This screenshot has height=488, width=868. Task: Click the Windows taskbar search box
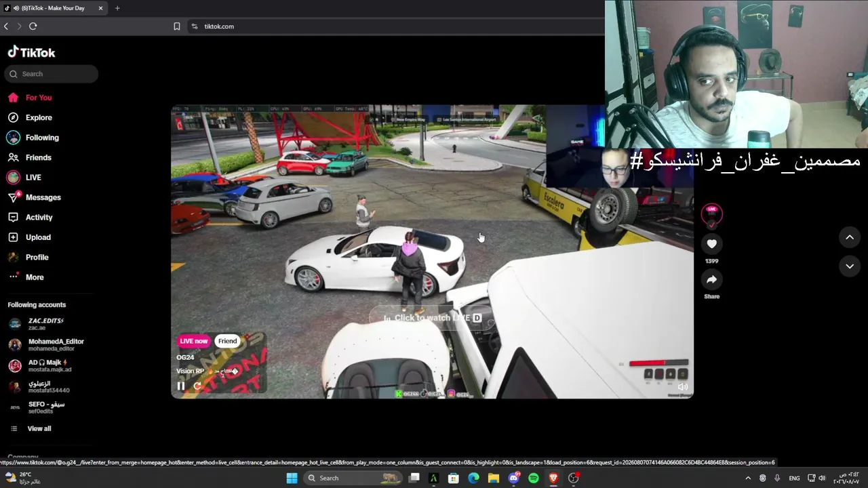(353, 478)
